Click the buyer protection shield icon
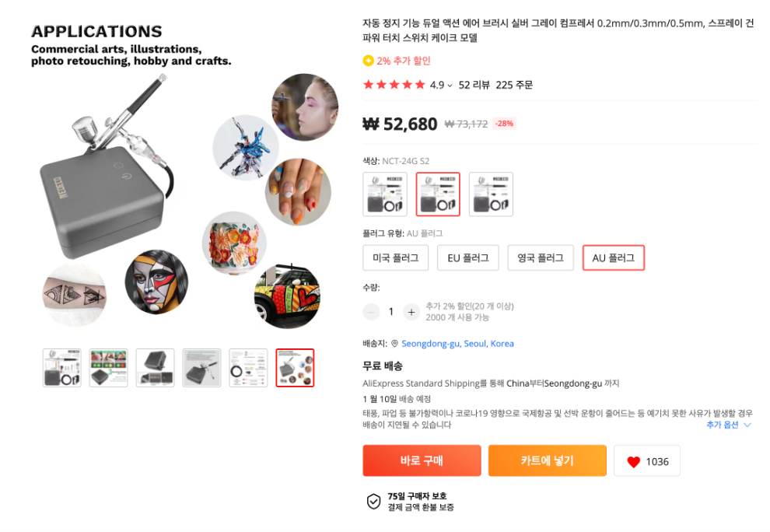Viewport: 770px width, 532px height. pos(373,502)
